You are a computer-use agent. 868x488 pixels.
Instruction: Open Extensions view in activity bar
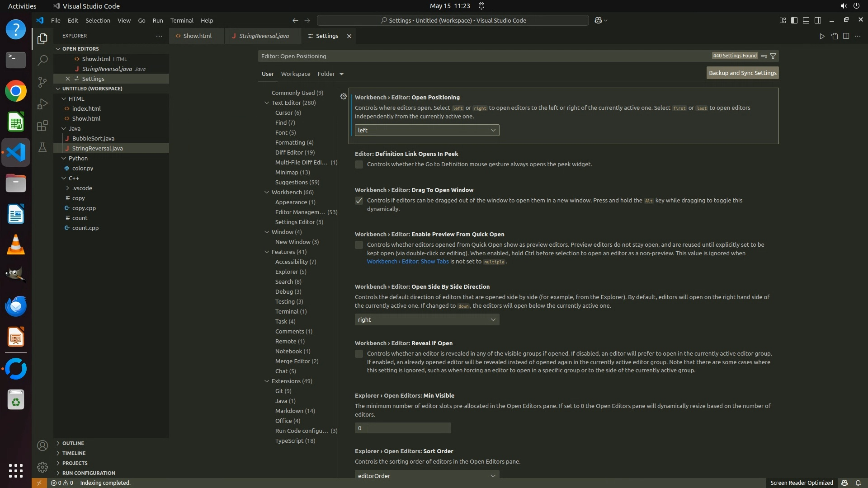42,126
